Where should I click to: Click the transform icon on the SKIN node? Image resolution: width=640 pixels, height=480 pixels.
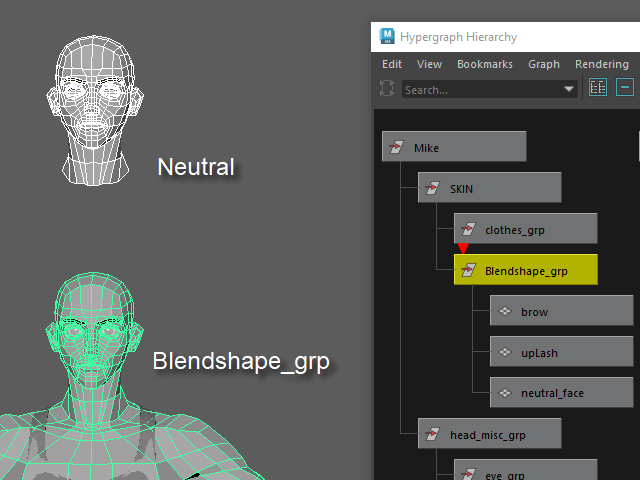pyautogui.click(x=434, y=188)
